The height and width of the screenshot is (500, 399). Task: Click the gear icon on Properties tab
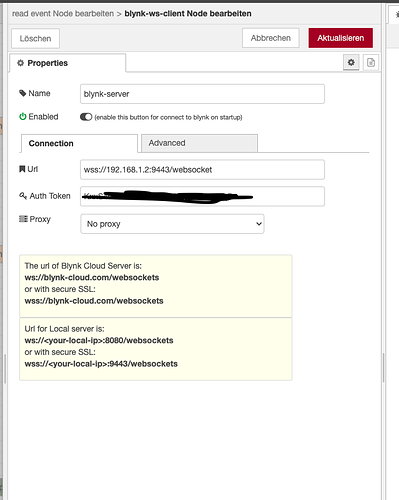click(21, 63)
